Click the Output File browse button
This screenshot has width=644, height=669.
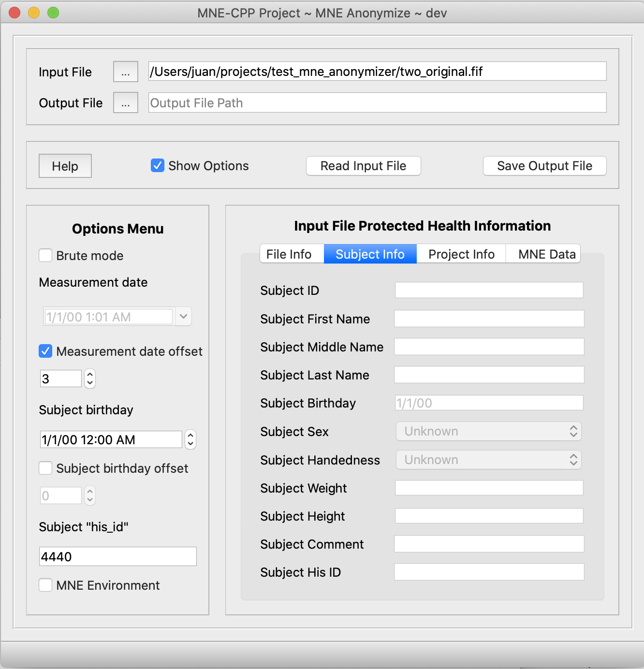point(126,103)
